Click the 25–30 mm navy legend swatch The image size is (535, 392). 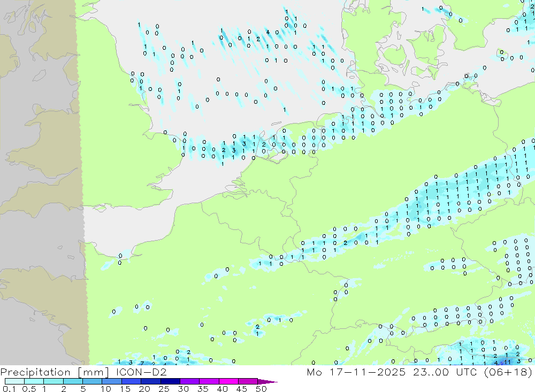tap(170, 381)
